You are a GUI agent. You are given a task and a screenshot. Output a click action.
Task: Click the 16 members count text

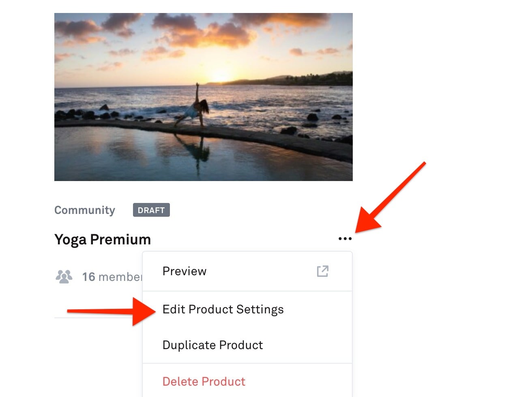tap(112, 277)
